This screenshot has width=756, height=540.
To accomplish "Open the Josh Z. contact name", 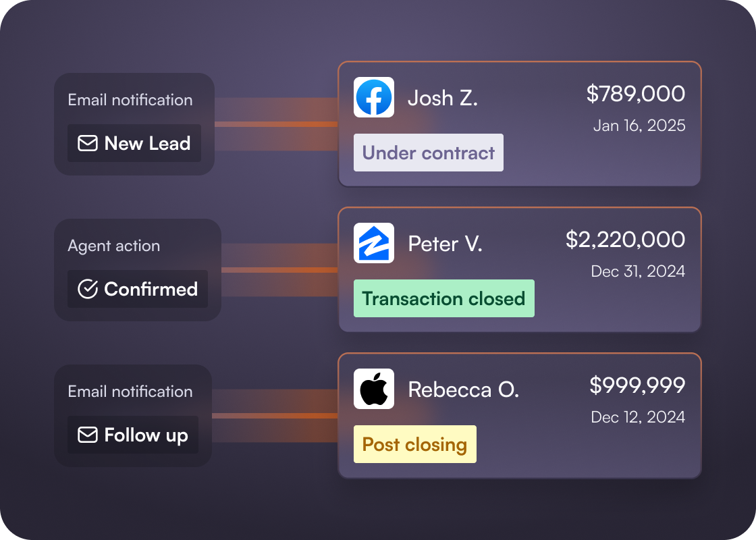I will coord(443,98).
